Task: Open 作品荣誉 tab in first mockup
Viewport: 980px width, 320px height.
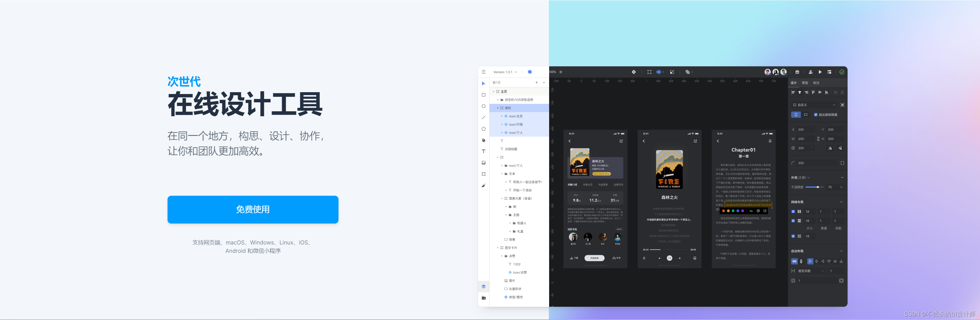Action: click(603, 185)
